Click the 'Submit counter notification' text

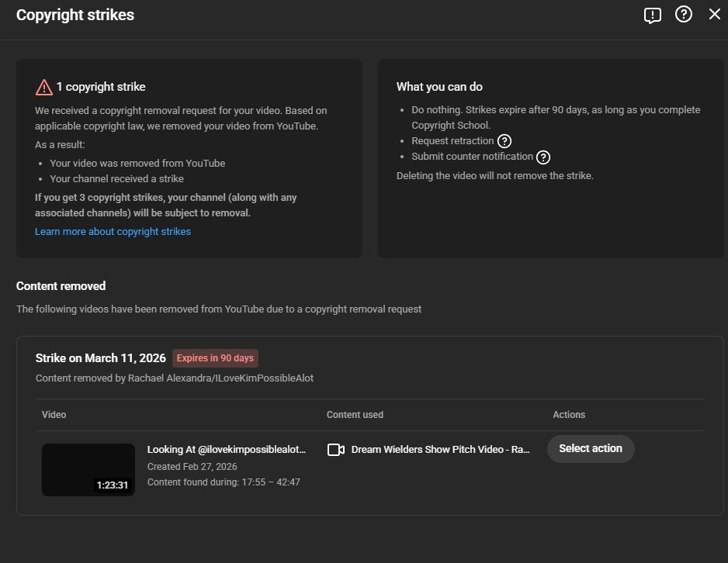tap(472, 157)
